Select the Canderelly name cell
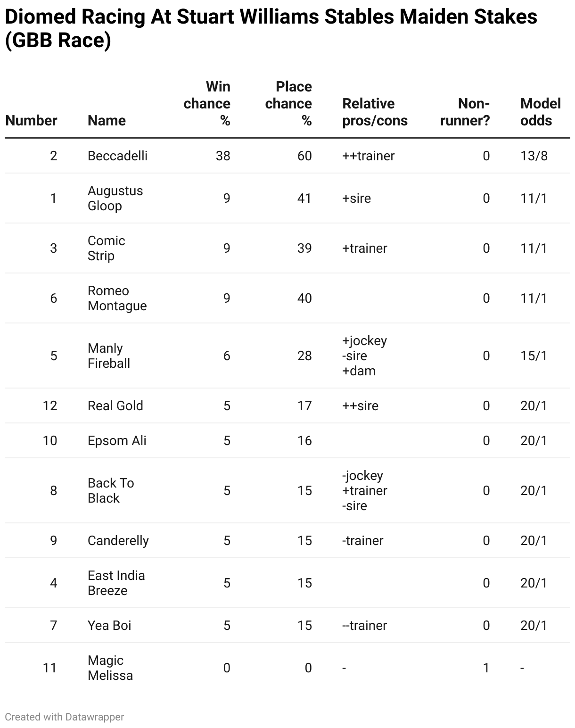 point(118,540)
